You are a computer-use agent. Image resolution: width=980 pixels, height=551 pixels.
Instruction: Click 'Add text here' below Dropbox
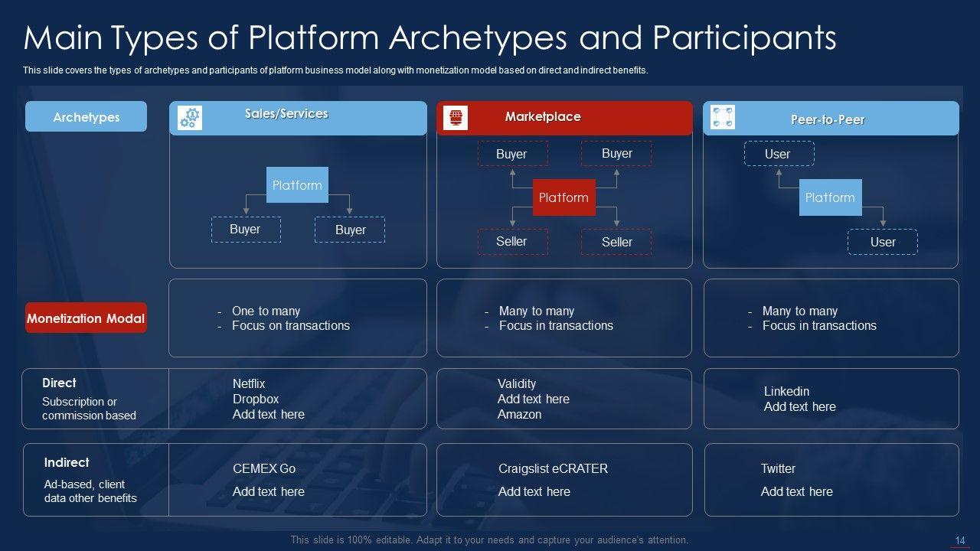click(269, 414)
